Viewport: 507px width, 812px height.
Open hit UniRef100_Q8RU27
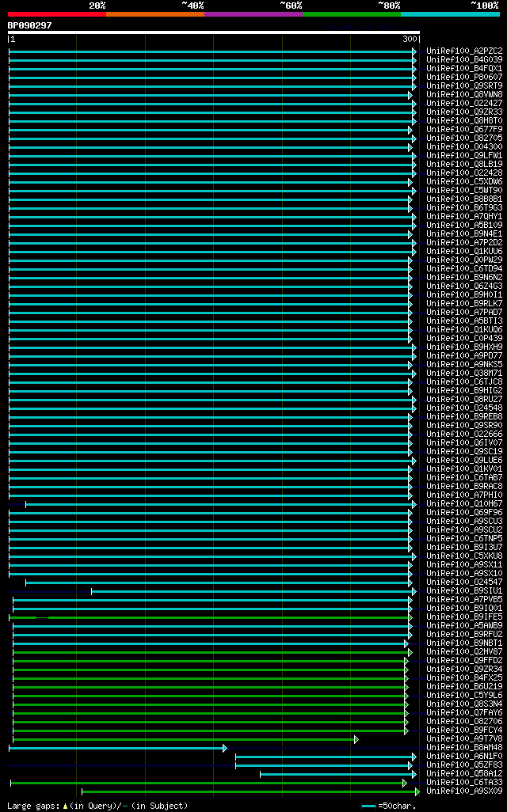[464, 399]
